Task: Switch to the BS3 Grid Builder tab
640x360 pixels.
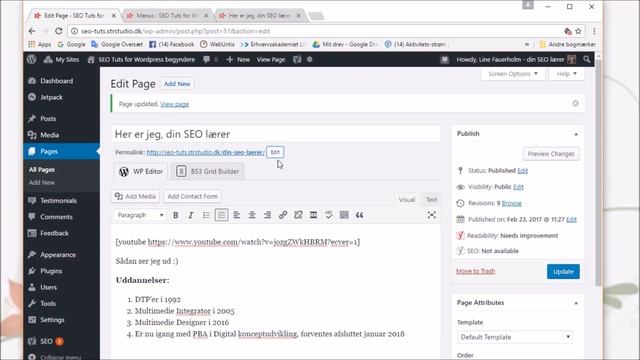Action: [208, 171]
